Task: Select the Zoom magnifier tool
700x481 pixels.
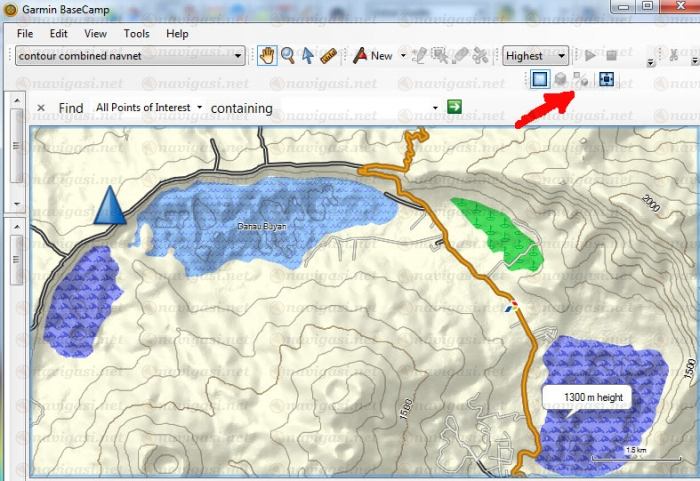Action: pyautogui.click(x=287, y=56)
